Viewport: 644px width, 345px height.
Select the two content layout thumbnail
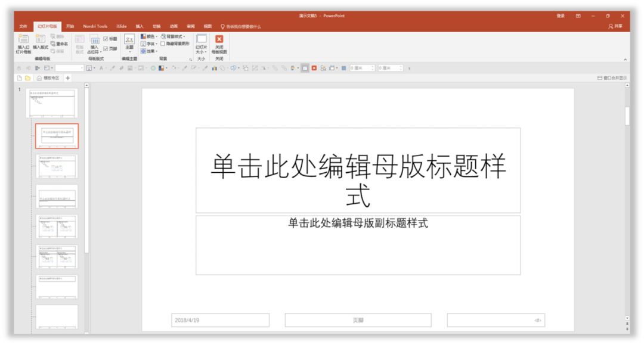click(x=57, y=226)
